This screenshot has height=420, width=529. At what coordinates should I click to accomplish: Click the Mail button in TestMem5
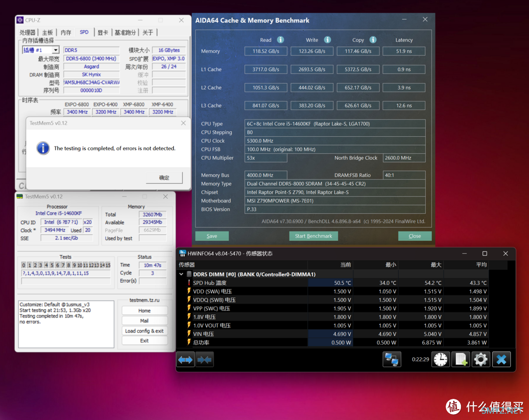click(x=144, y=321)
